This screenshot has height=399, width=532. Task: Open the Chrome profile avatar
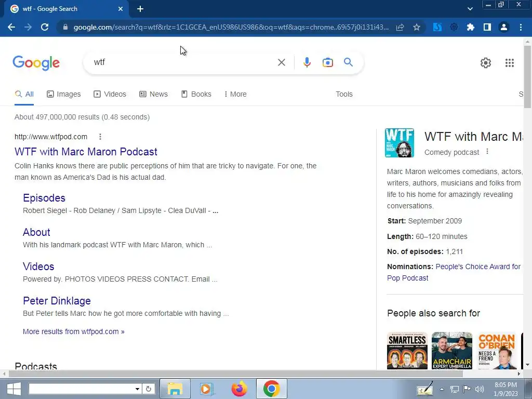coord(504,27)
